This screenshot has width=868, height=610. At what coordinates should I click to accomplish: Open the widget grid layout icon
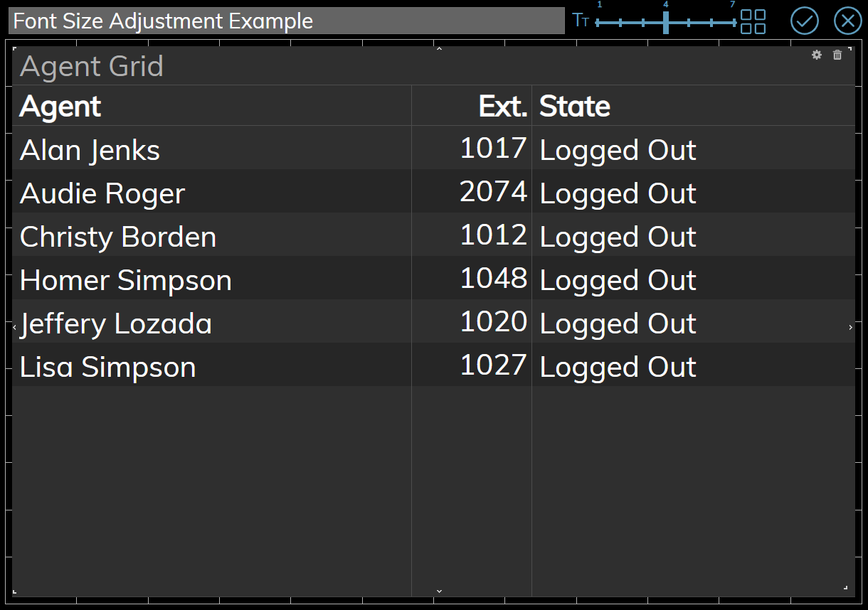753,21
